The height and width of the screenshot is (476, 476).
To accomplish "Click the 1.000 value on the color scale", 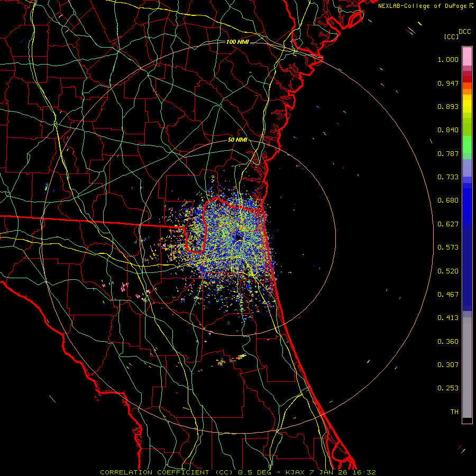I will click(448, 59).
